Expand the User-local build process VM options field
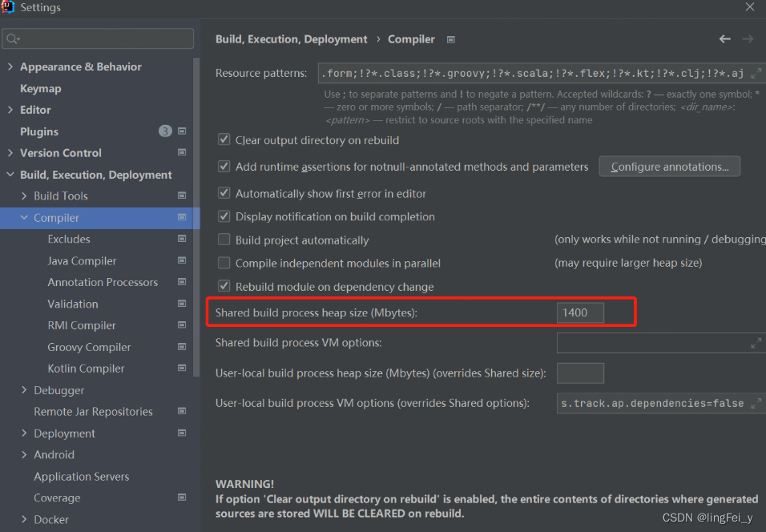 756,403
